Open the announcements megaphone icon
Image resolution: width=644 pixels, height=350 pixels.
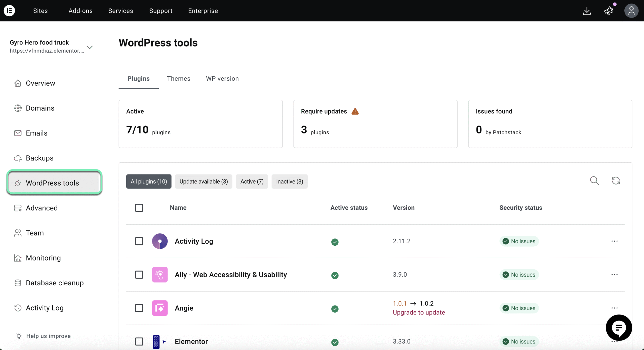[x=609, y=11]
